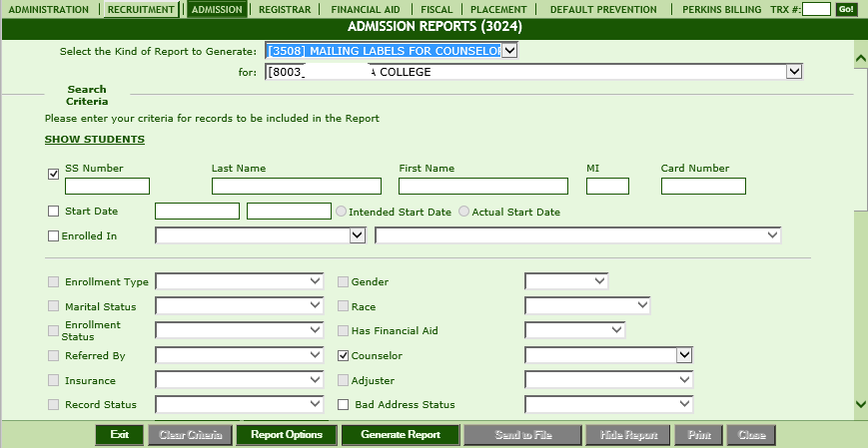Viewport: 868px width, 448px height.
Task: Toggle the Referred By checkbox
Action: [54, 355]
